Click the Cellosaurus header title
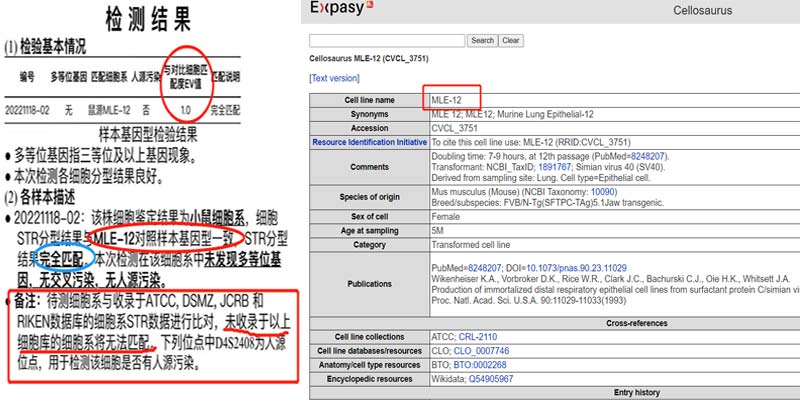This screenshot has width=800, height=400. click(703, 10)
